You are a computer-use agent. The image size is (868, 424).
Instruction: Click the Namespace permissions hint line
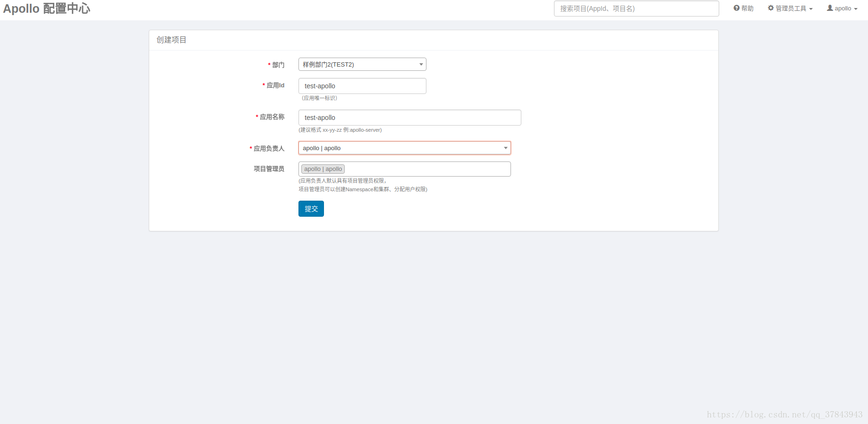point(363,189)
